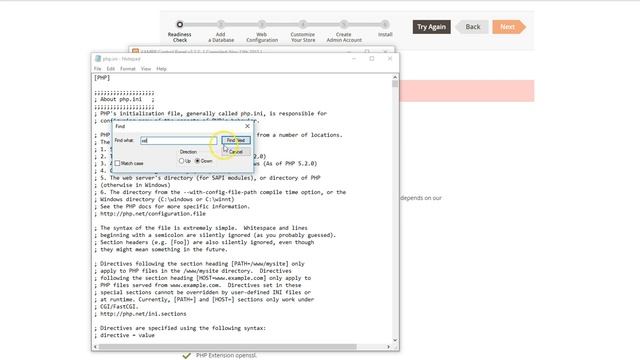Click the XAMPP Control Panel window icon

point(135,51)
